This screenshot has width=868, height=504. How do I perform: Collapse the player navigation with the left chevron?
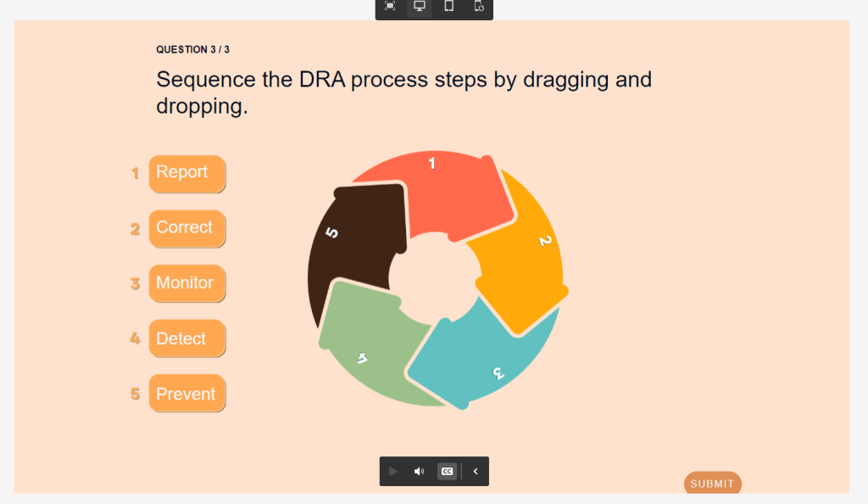coord(475,471)
